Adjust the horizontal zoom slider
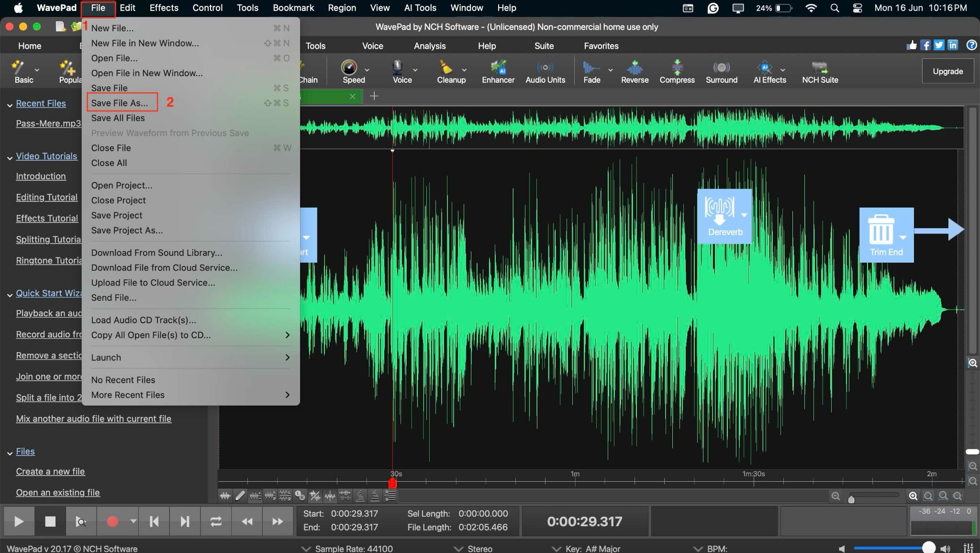 tap(851, 499)
